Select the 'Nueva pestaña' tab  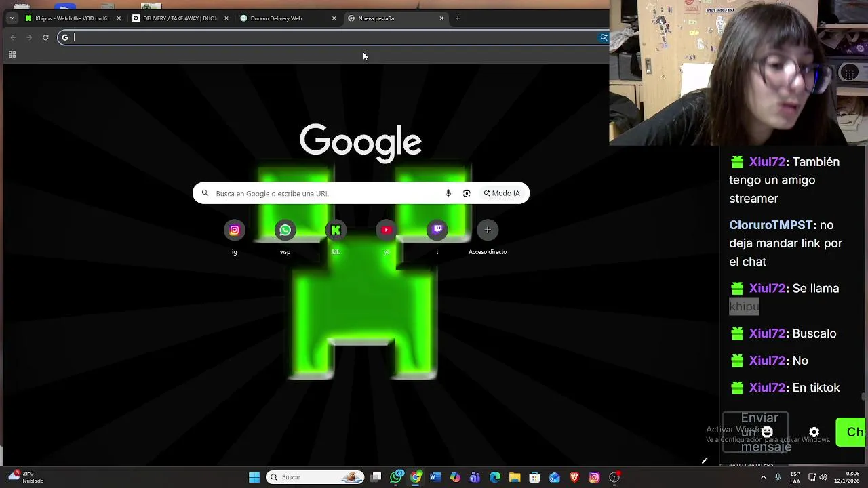coord(395,18)
